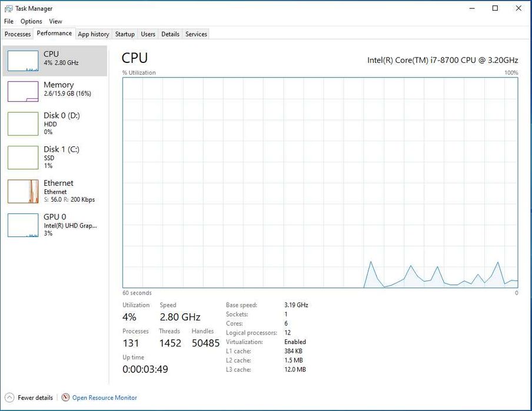The width and height of the screenshot is (532, 411).
Task: Collapse view with Fewer details arrow
Action: pyautogui.click(x=10, y=397)
